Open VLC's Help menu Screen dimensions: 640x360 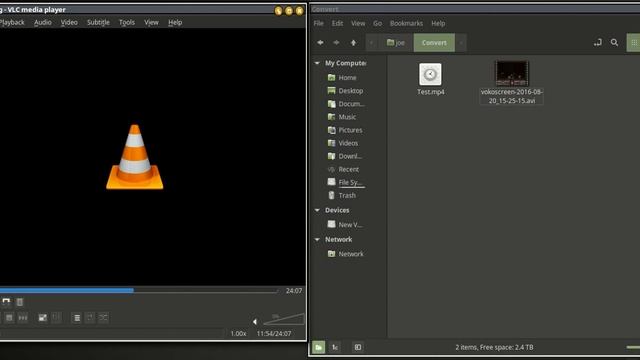(x=175, y=22)
